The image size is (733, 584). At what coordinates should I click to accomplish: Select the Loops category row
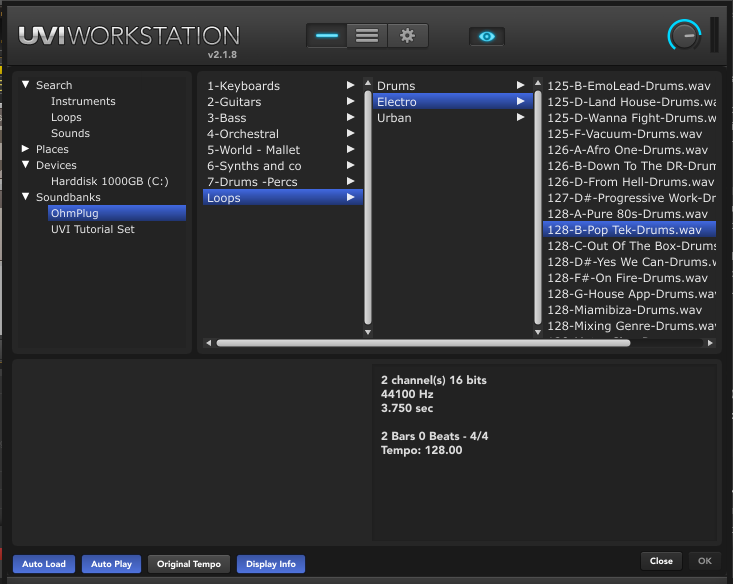pyautogui.click(x=282, y=197)
